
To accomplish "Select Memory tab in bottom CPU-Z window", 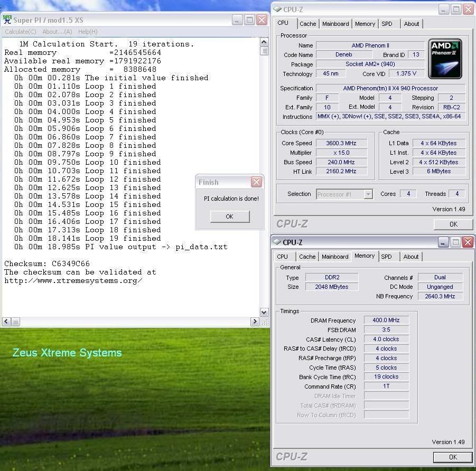I will pos(365,256).
